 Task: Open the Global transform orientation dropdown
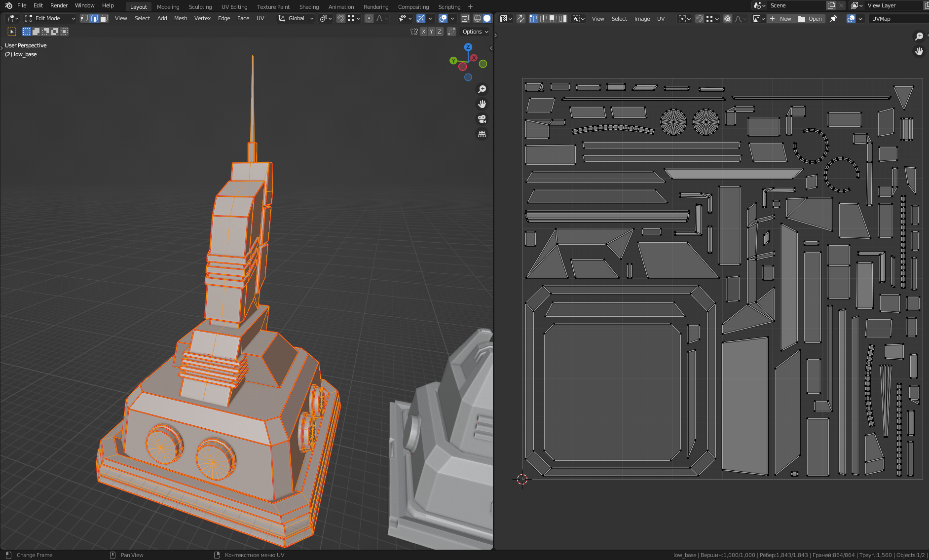[x=296, y=18]
